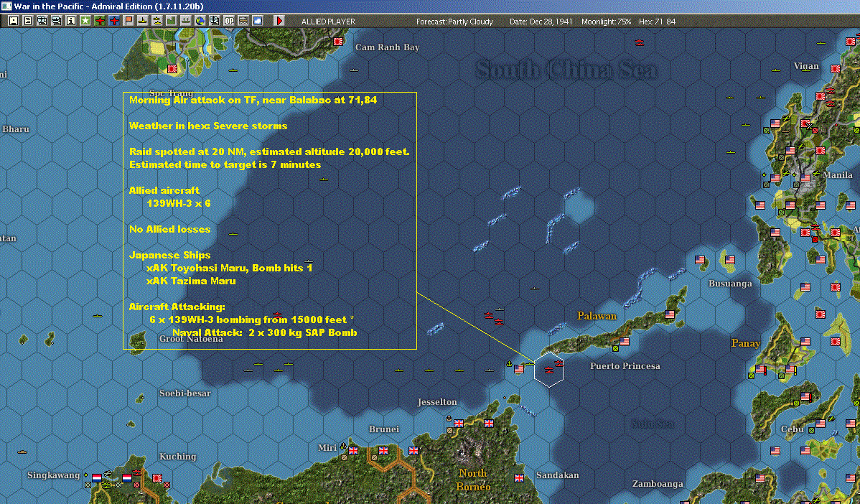Open the text document report icon
Viewport: 860px width, 504px height.
click(x=28, y=21)
